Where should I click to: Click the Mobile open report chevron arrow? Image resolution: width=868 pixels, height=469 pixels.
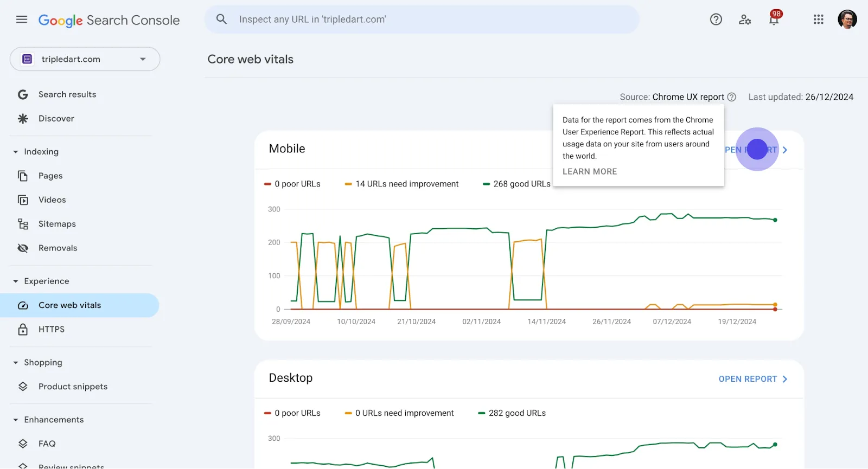(785, 150)
